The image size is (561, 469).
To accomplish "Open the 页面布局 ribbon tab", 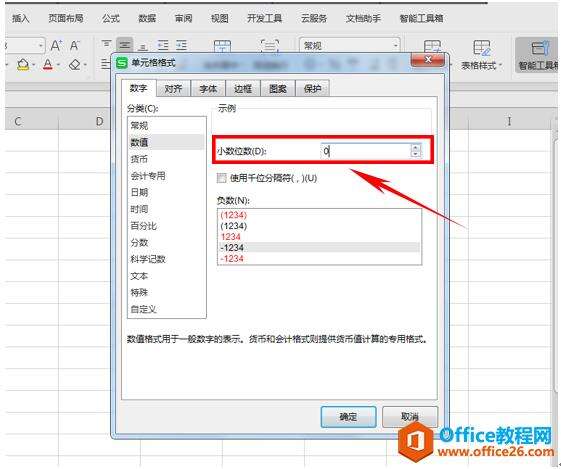I will 66,18.
